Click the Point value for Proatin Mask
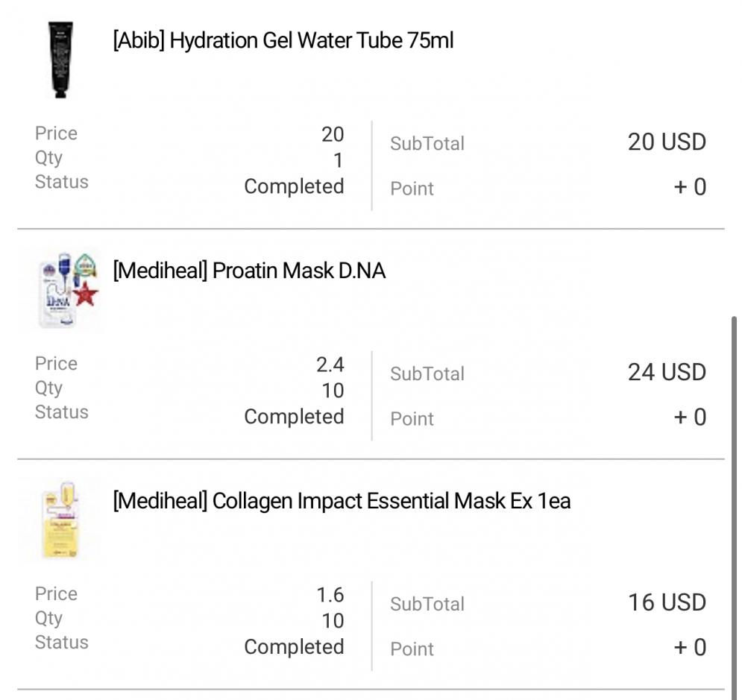This screenshot has width=742, height=700. pos(690,417)
